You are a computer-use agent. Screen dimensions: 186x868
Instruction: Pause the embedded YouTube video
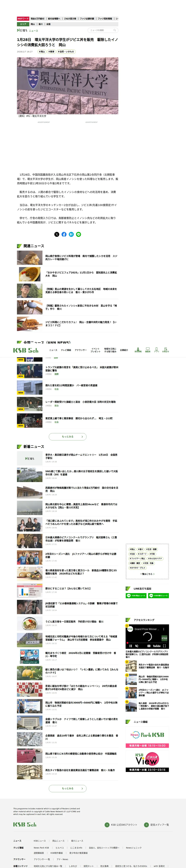pyautogui.click(x=131, y=646)
